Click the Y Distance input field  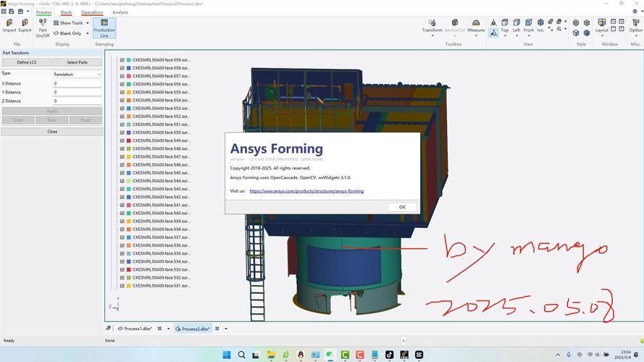click(x=78, y=93)
